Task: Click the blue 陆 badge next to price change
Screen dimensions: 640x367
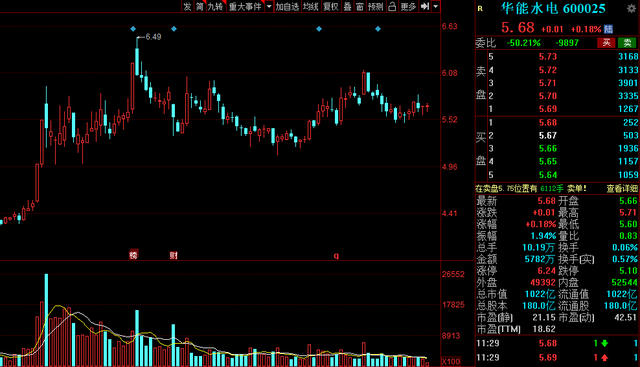Action: [608, 29]
